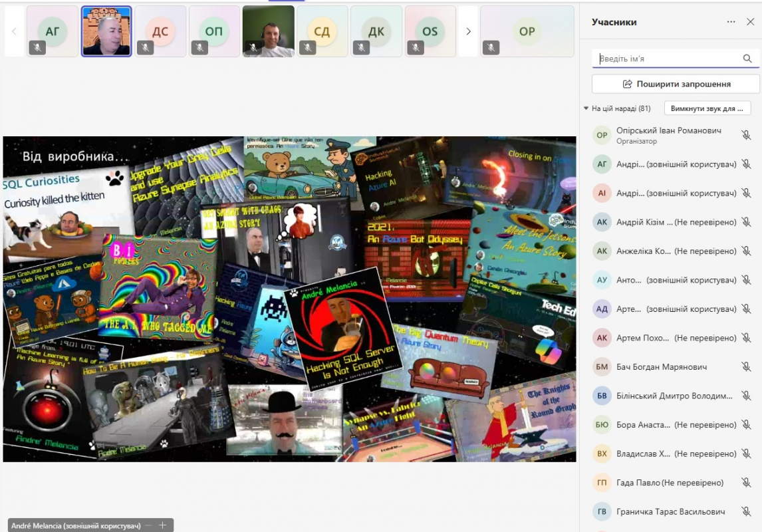This screenshot has height=532, width=762.
Task: Click the Вимкнути звук для... button
Action: (707, 108)
